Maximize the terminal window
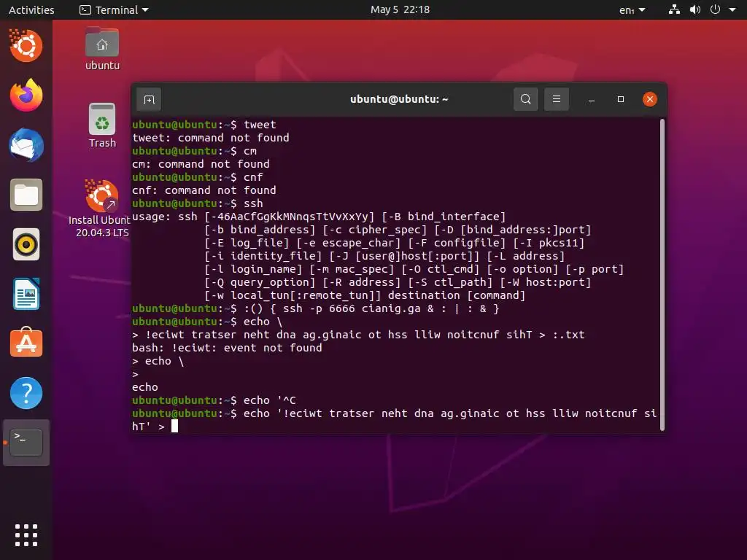Image resolution: width=747 pixels, height=560 pixels. pos(620,99)
